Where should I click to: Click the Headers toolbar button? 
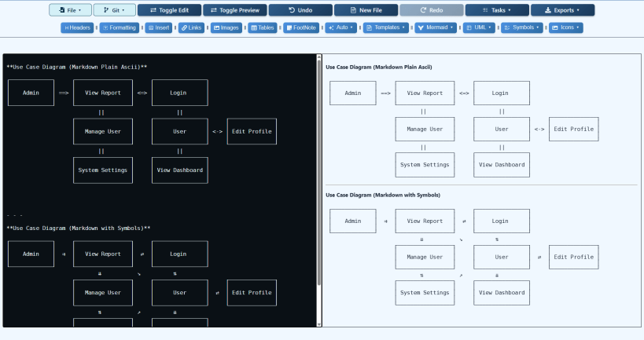coord(77,27)
